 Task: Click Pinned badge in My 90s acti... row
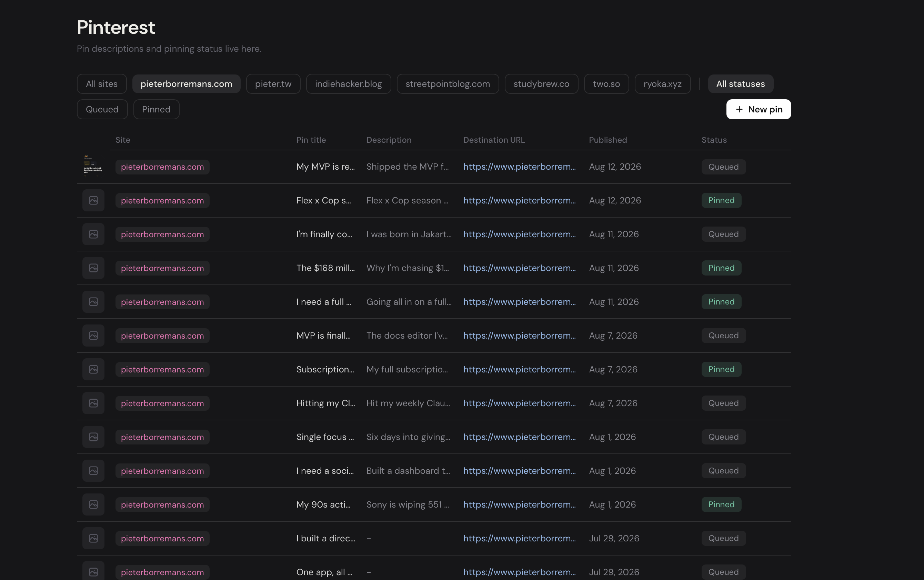tap(721, 504)
